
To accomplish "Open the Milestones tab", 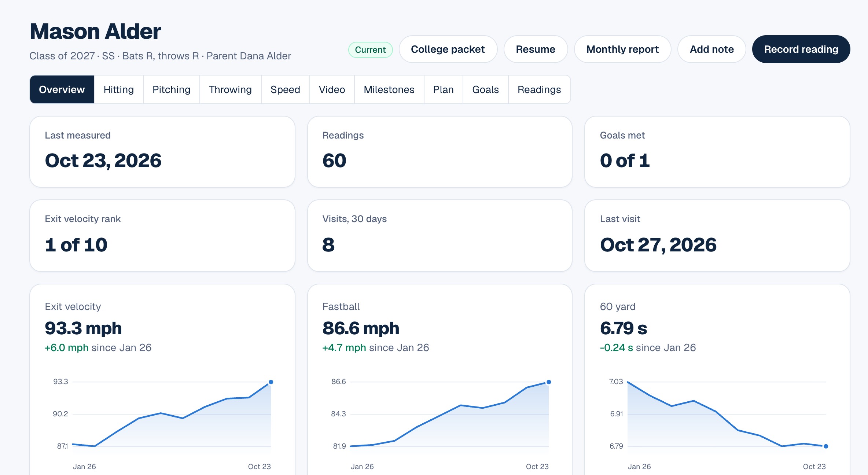I will [389, 89].
